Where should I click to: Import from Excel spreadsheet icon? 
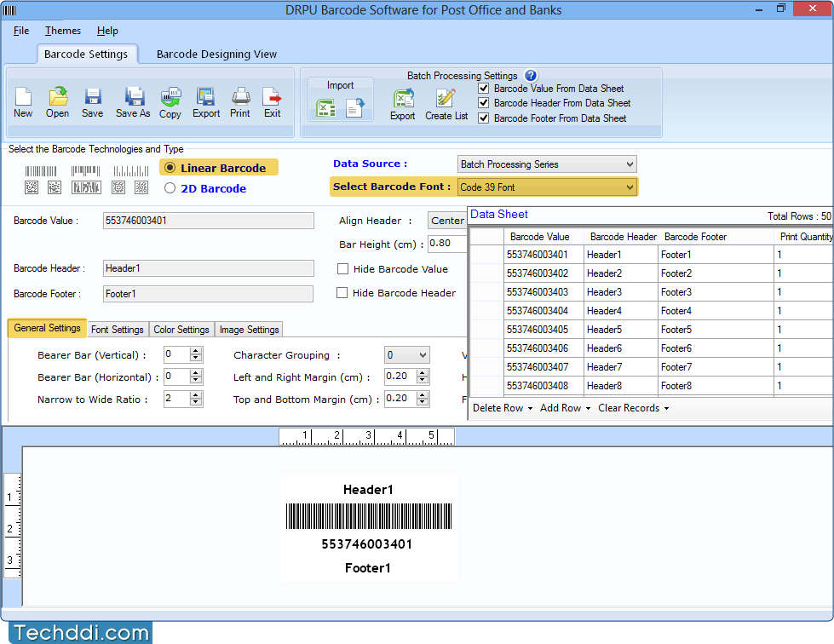325,108
